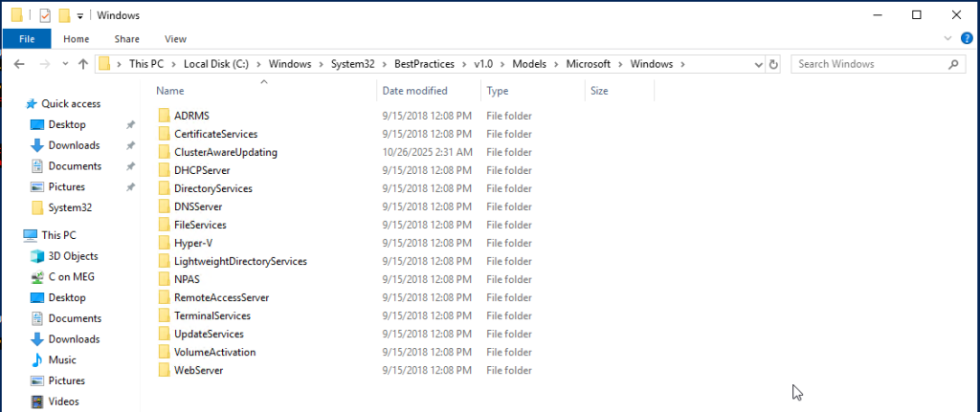The height and width of the screenshot is (412, 980).
Task: Switch to the Share ribbon tab
Action: click(126, 39)
